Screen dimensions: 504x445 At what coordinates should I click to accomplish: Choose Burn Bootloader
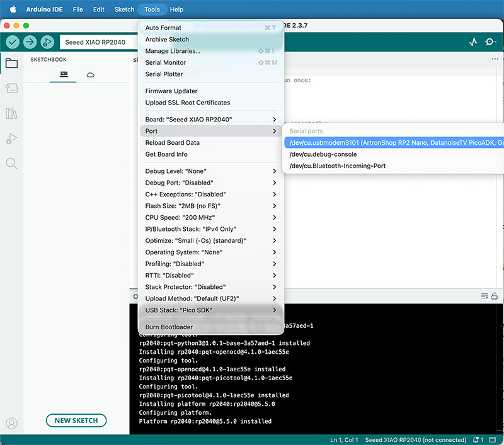tap(211, 327)
